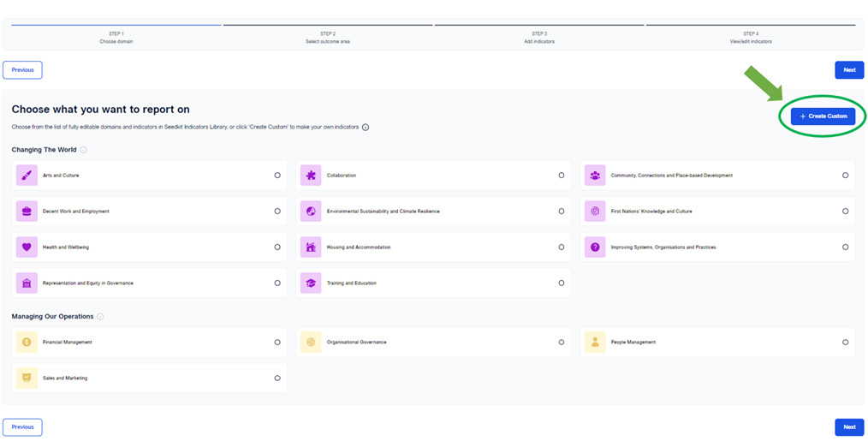Click the 'Organisational Governance' label

point(356,343)
